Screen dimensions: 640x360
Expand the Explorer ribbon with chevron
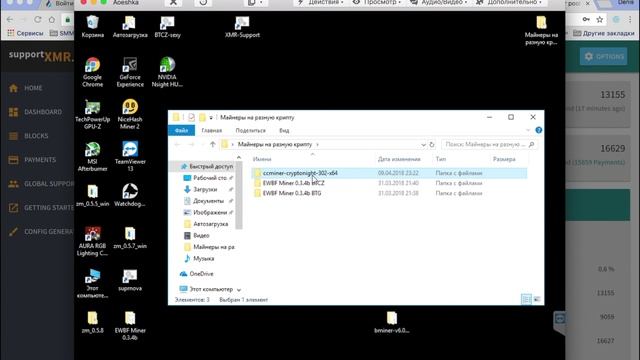coord(528,130)
